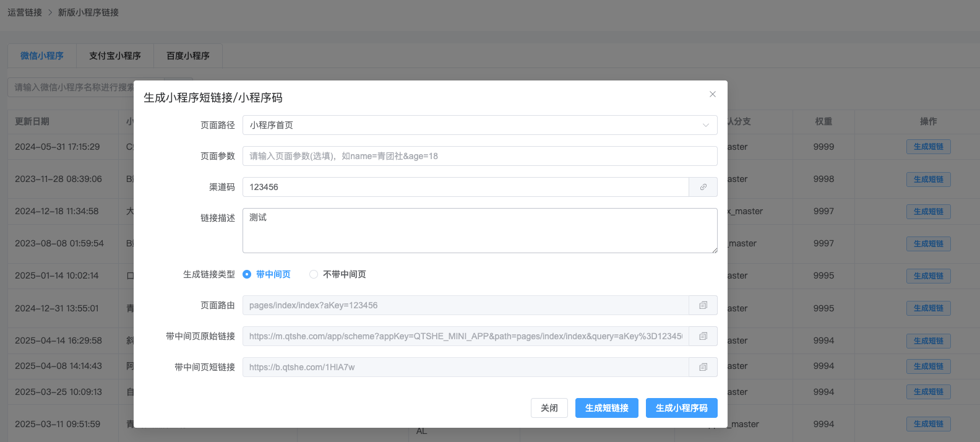Screen dimensions: 980x442
Task: Click the 生成小程序码 button
Action: [682, 408]
